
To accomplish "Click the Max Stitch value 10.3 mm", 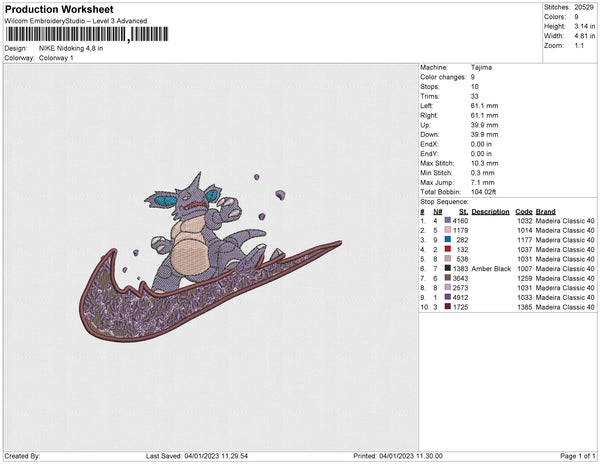I will (484, 163).
